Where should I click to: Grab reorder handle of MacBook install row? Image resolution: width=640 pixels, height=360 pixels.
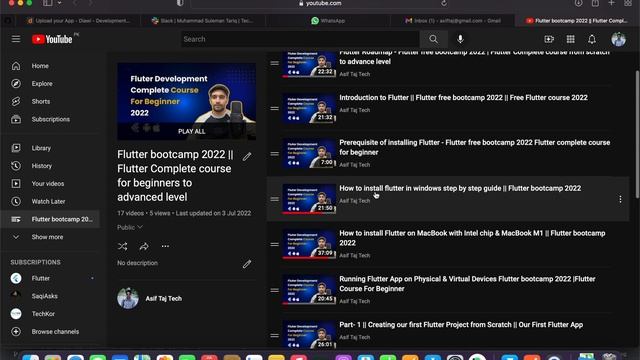coord(274,244)
